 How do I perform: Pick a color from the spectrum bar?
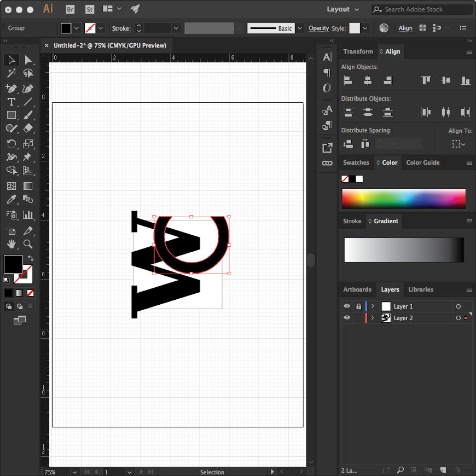(403, 198)
